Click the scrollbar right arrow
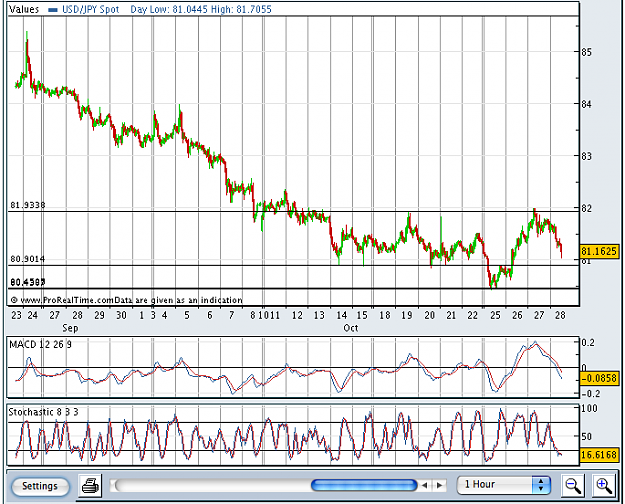 pos(440,485)
